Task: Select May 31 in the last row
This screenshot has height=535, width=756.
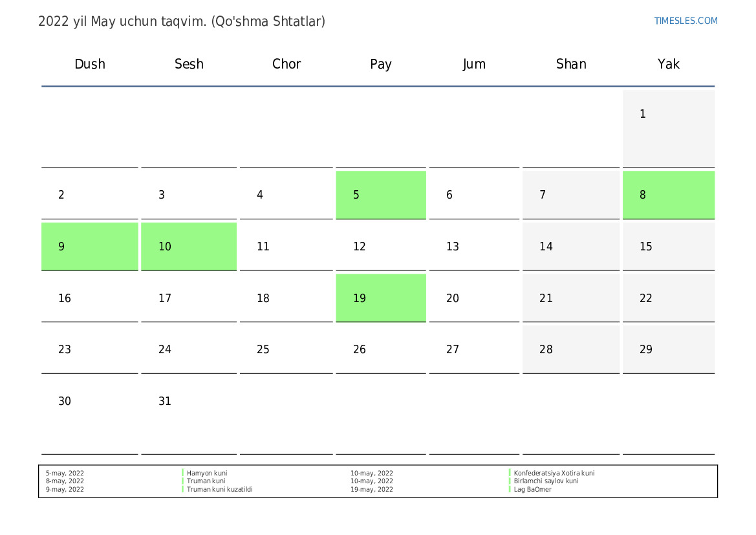Action: 189,414
